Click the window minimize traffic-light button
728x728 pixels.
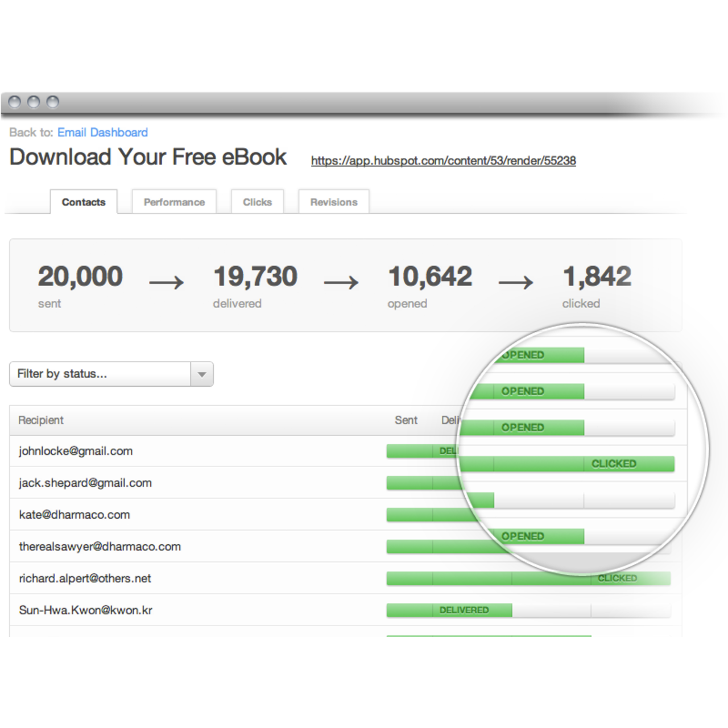[34, 102]
